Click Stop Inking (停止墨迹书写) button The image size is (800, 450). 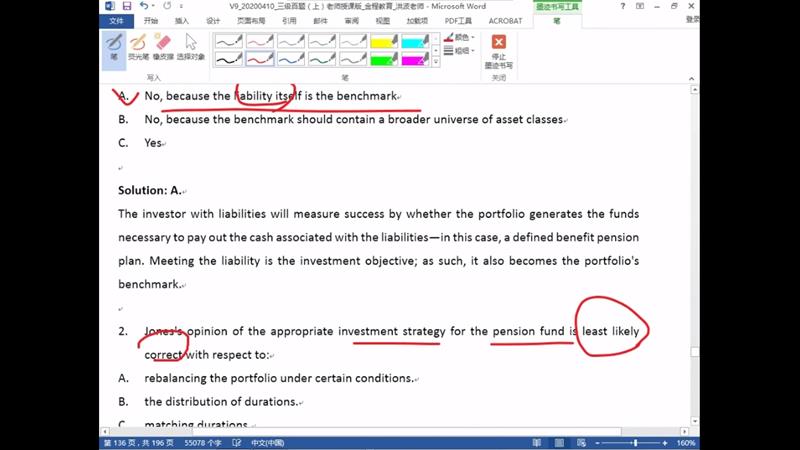coord(498,51)
